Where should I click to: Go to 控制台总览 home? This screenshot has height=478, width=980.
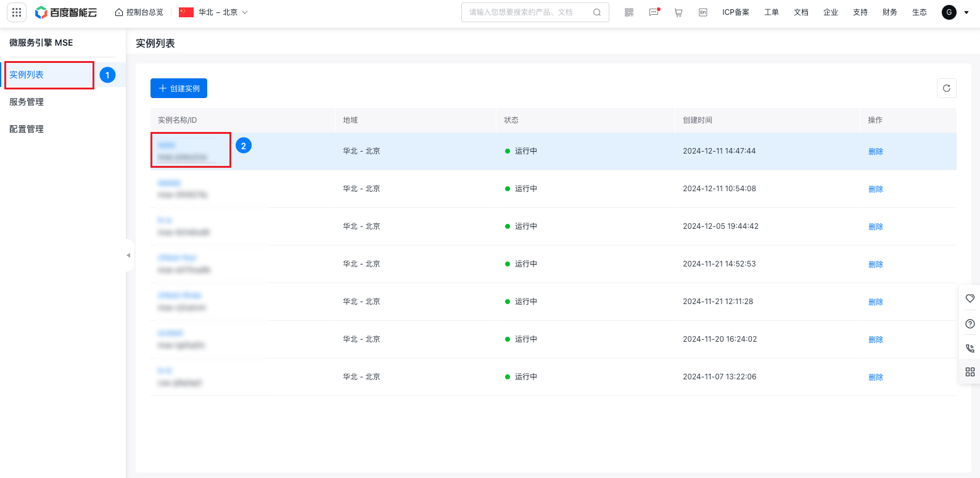[x=139, y=12]
